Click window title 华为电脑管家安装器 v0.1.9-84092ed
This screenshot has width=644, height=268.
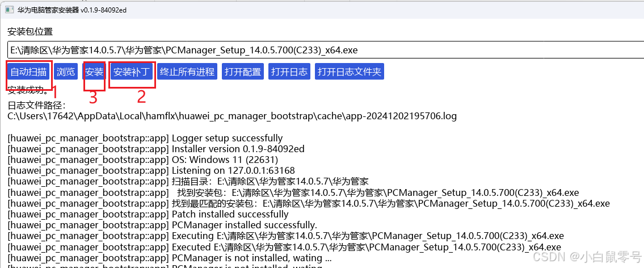(71, 10)
